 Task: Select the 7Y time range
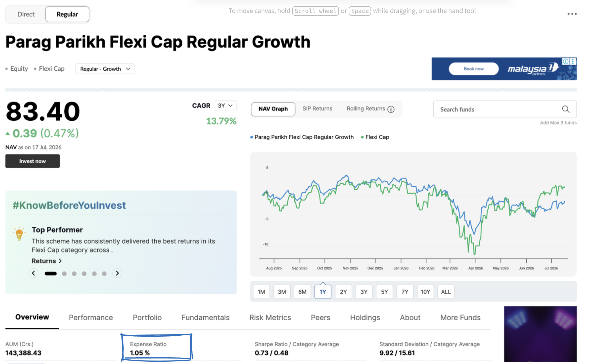(x=405, y=292)
